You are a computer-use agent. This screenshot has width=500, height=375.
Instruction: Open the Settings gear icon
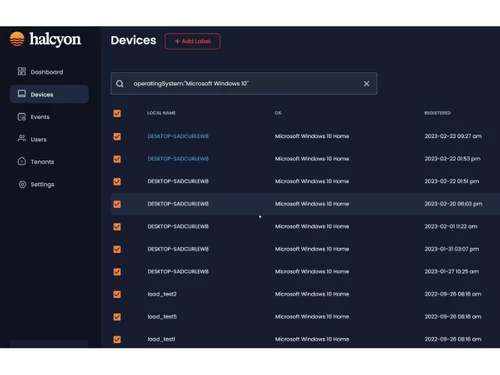click(x=22, y=184)
